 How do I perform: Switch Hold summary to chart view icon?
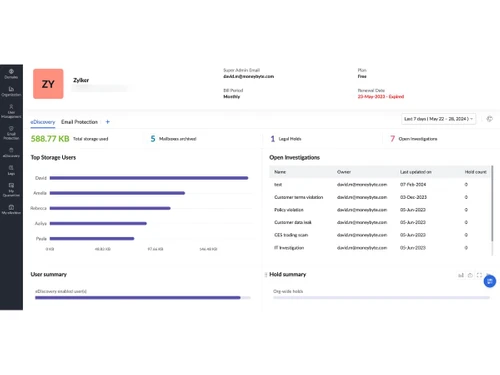click(461, 275)
